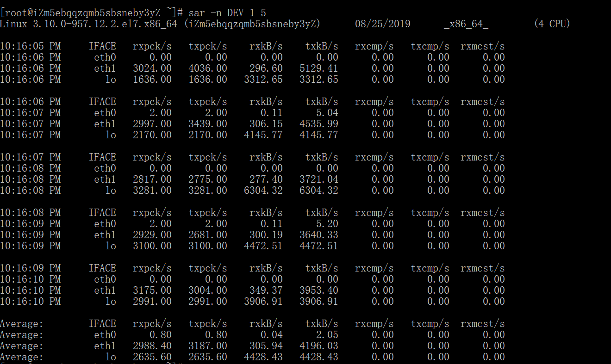Click the '_x86_64_' architecture label
Screen dimensions: 611x364
pos(466,24)
